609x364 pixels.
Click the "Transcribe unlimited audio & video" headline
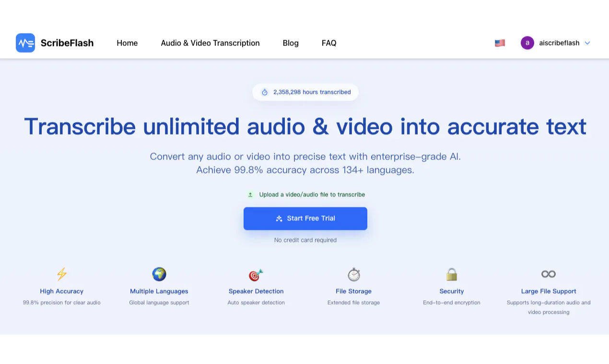305,126
